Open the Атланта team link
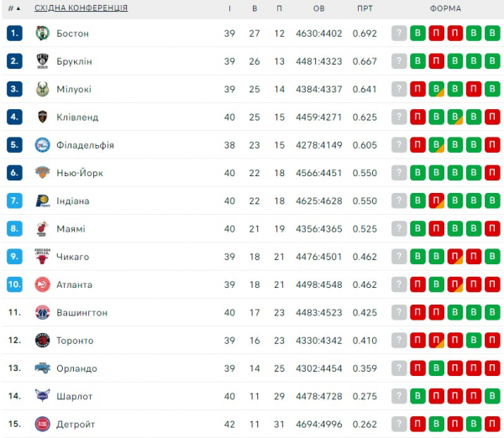The width and height of the screenshot is (504, 438). tap(75, 285)
